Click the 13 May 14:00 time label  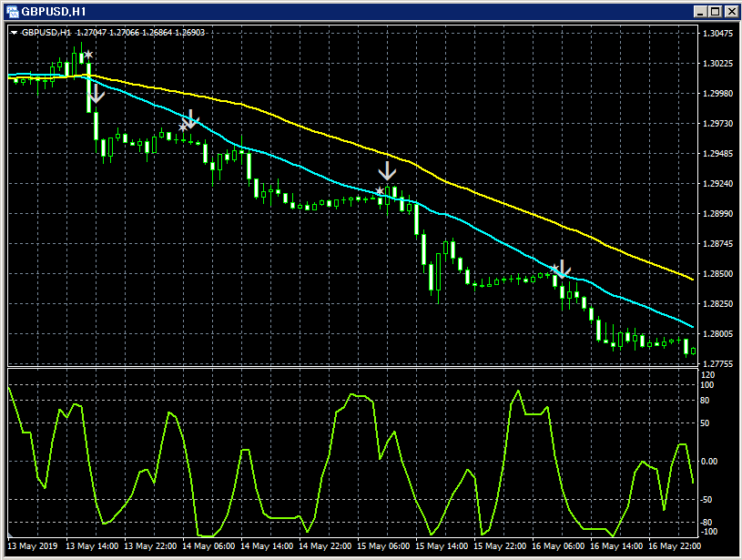(92, 546)
